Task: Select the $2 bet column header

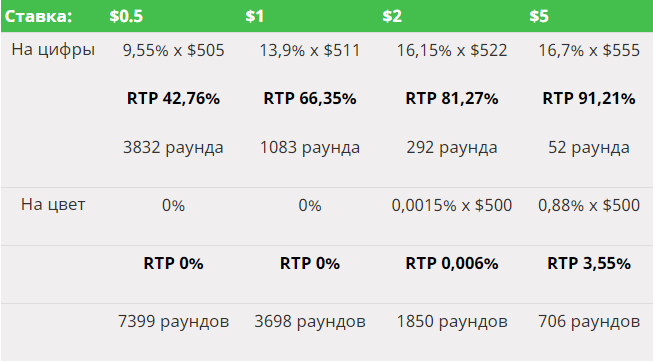Action: click(x=392, y=16)
